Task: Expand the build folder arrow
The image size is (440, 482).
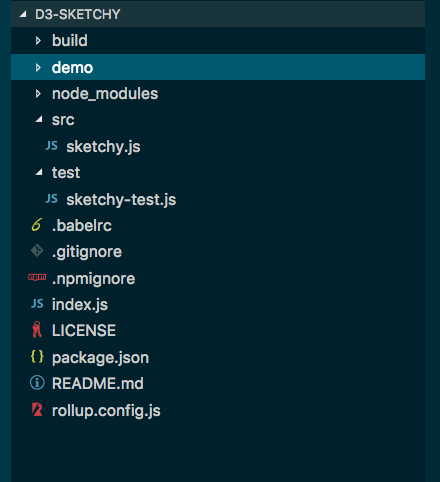Action: coord(38,41)
